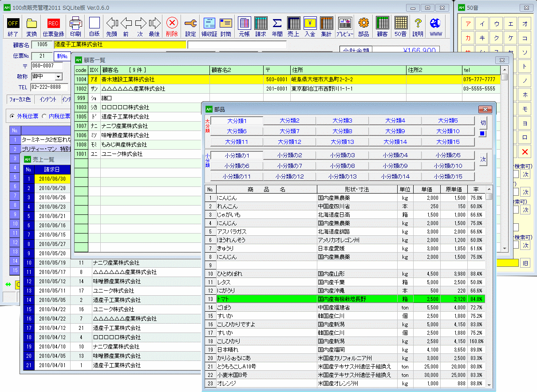The image size is (537, 392).
Task: Open the 売上 sales icon
Action: pos(293,27)
